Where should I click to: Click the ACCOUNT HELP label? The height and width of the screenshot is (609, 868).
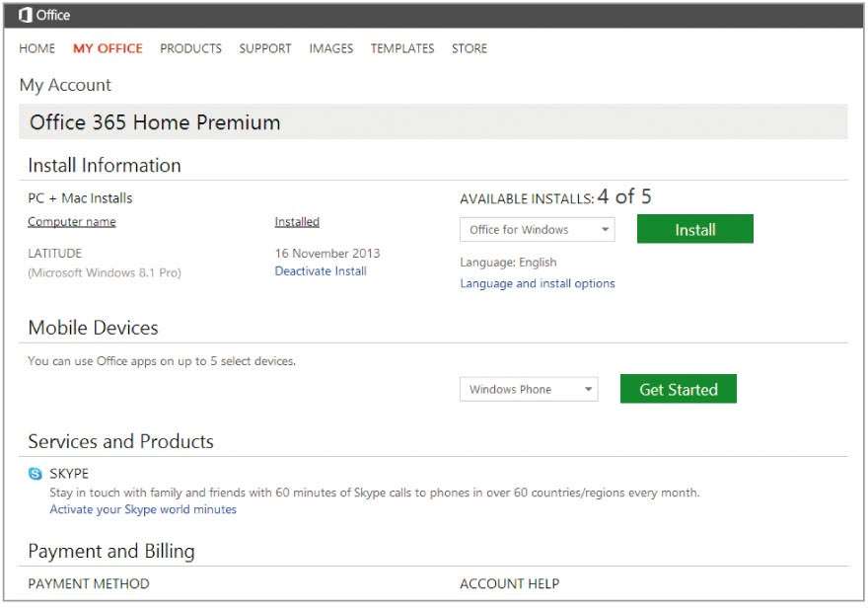[x=510, y=584]
